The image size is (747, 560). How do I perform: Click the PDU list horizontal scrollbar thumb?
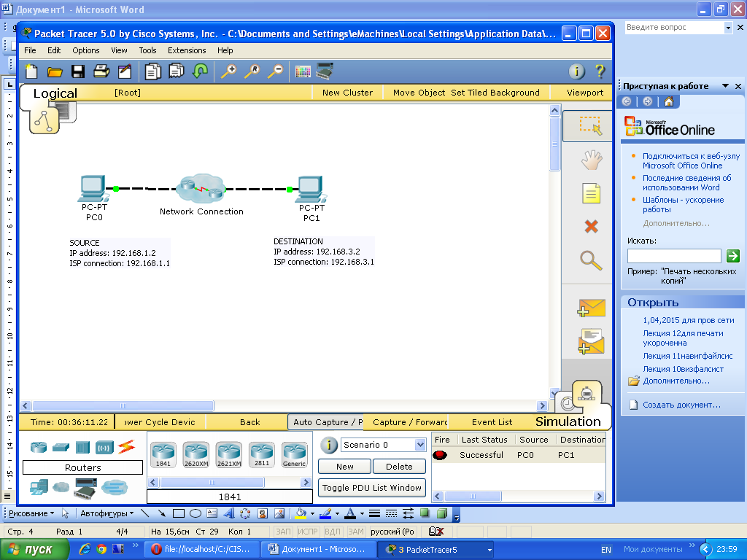coord(473,496)
